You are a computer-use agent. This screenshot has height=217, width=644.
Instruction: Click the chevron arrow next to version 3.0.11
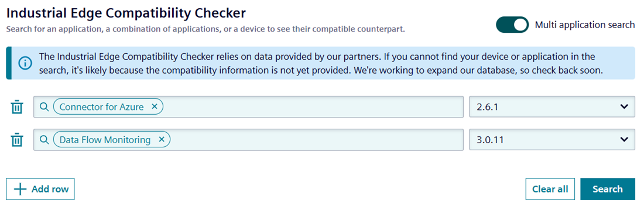pos(624,140)
